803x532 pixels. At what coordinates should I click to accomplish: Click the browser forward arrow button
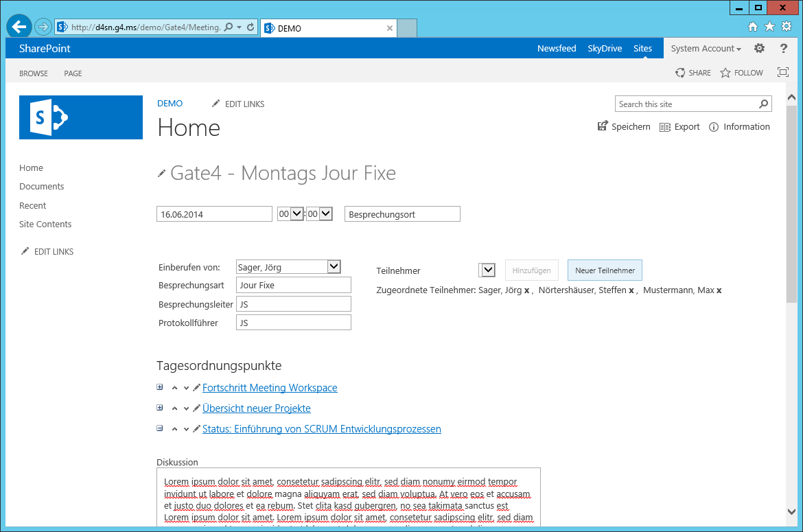(x=43, y=27)
